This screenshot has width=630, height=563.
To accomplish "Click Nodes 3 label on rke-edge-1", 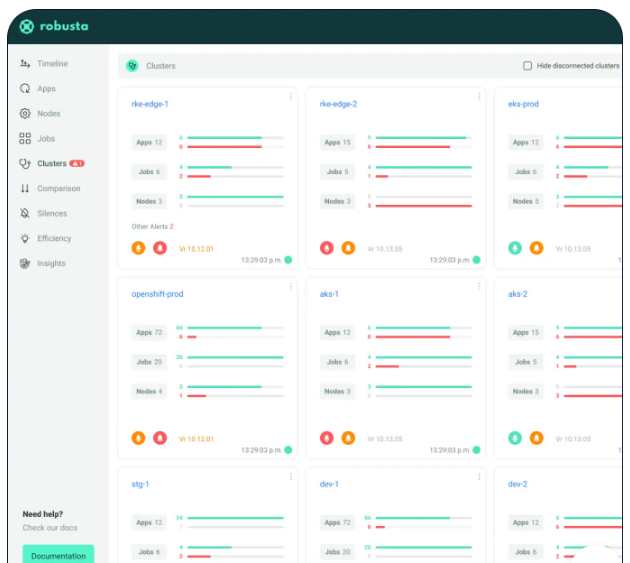I will click(x=149, y=201).
